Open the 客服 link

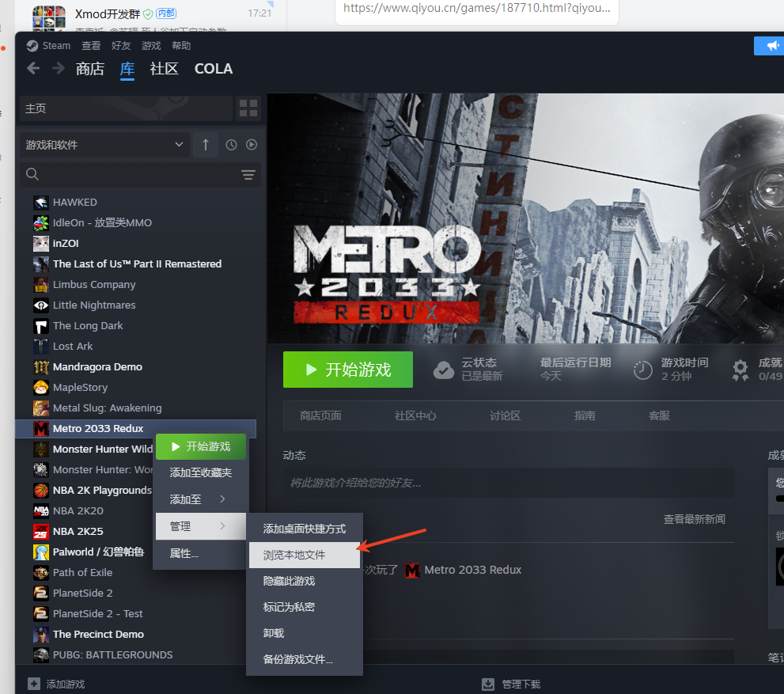point(659,415)
